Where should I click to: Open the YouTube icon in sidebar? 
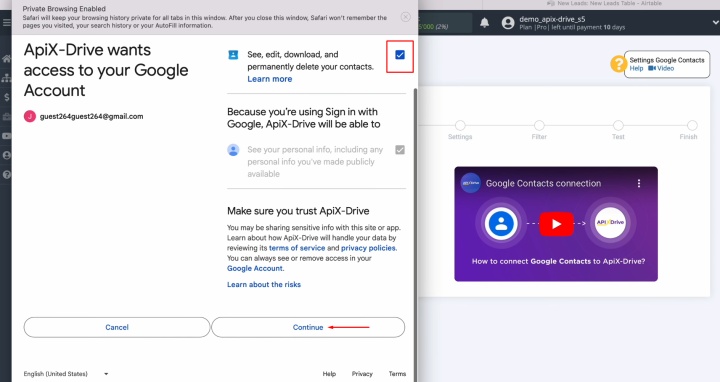(x=6, y=136)
